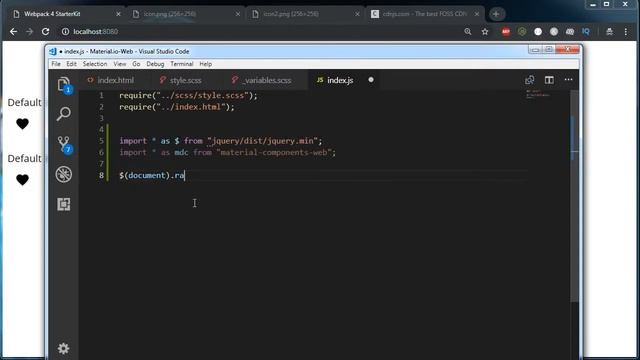
Task: Open the Search view in VS Code sidebar
Action: (64, 114)
